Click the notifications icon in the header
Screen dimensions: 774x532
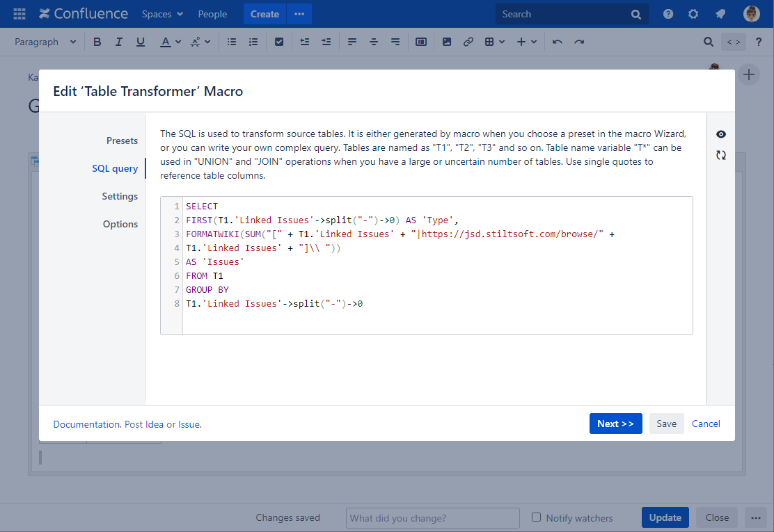pos(720,14)
